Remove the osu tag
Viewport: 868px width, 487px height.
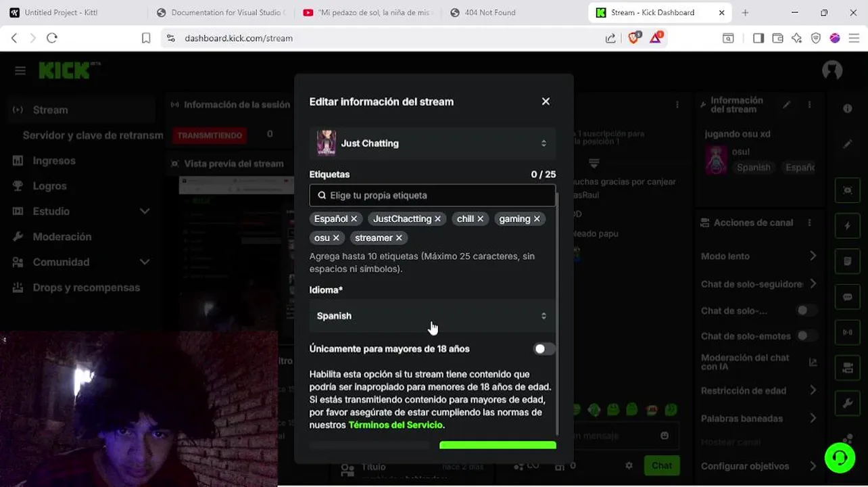(x=336, y=238)
